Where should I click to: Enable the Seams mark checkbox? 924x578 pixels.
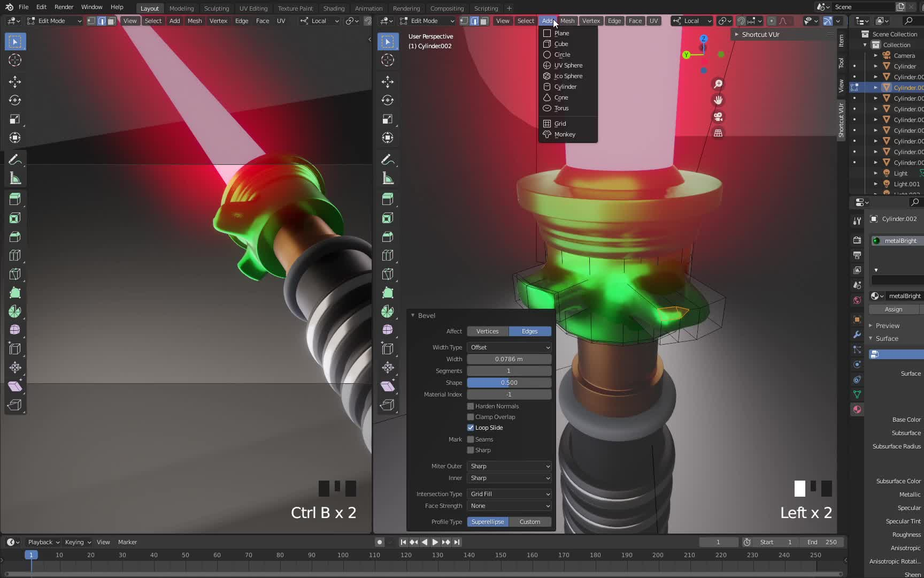470,439
